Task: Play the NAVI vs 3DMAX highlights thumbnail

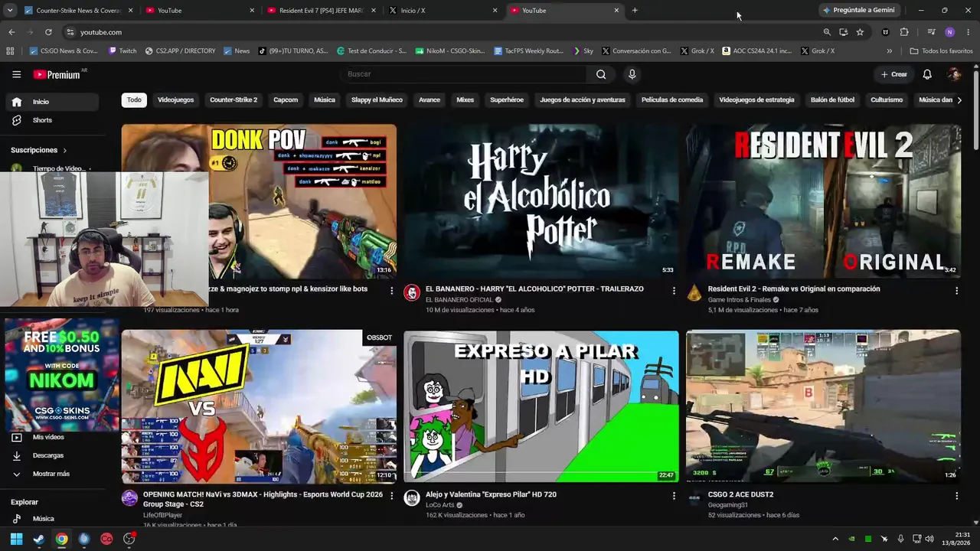Action: pos(259,406)
